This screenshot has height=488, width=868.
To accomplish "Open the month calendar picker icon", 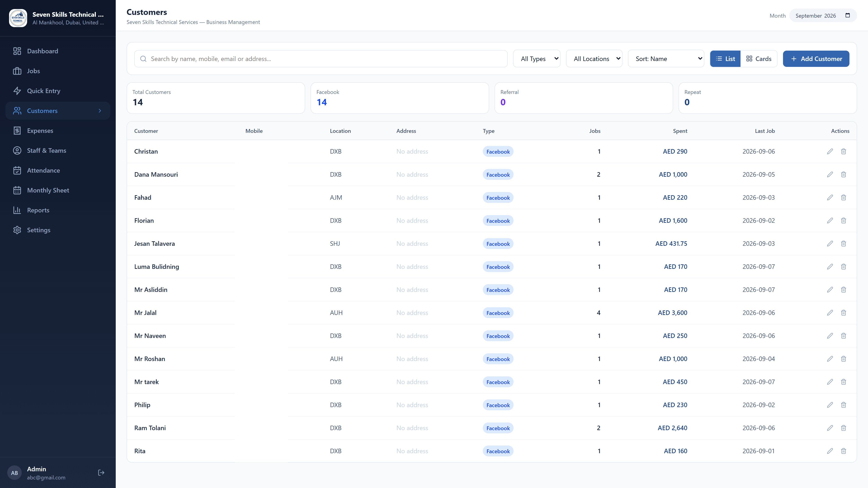I will pos(848,16).
